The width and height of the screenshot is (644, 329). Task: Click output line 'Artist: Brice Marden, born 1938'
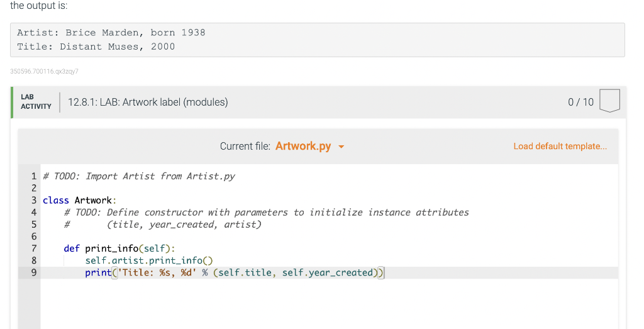111,33
